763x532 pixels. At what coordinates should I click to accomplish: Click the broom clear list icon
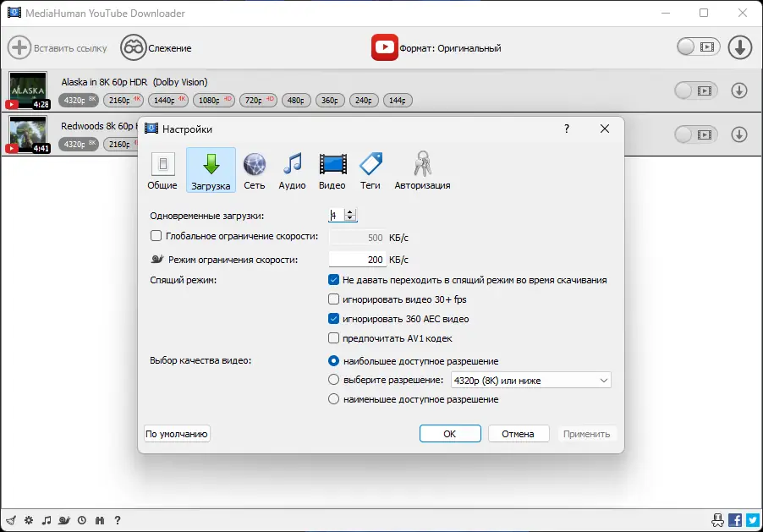11,520
